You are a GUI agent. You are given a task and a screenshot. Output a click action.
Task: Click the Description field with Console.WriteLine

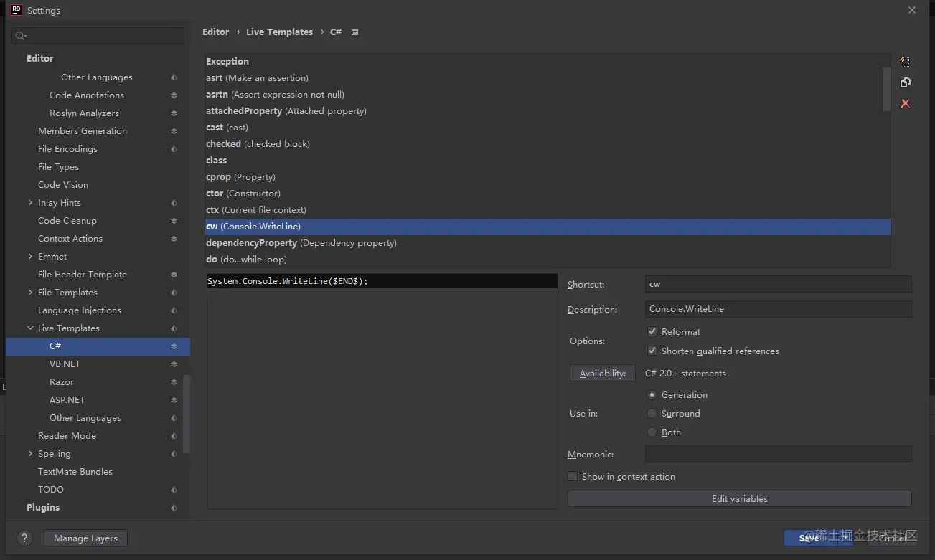pos(779,309)
